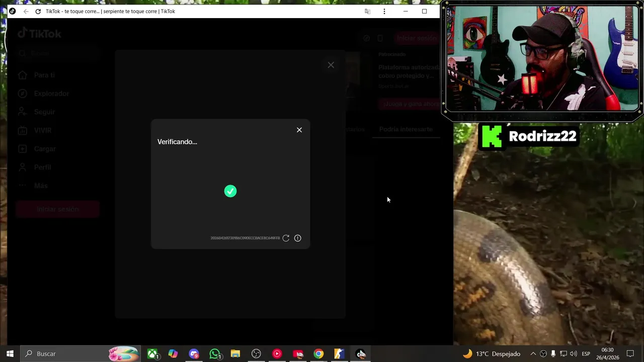
Task: Go back in the browser
Action: tap(26, 11)
